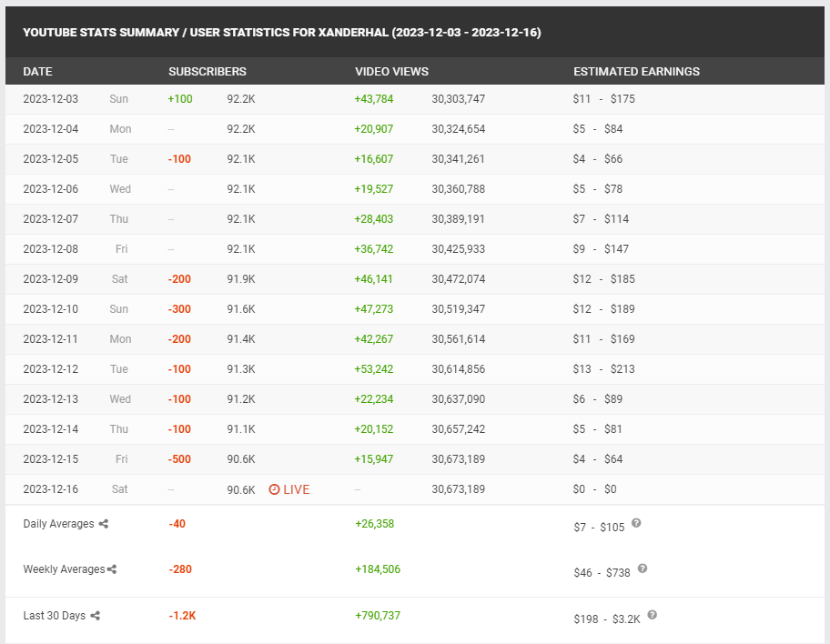Click the Daily Averages label

click(59, 524)
